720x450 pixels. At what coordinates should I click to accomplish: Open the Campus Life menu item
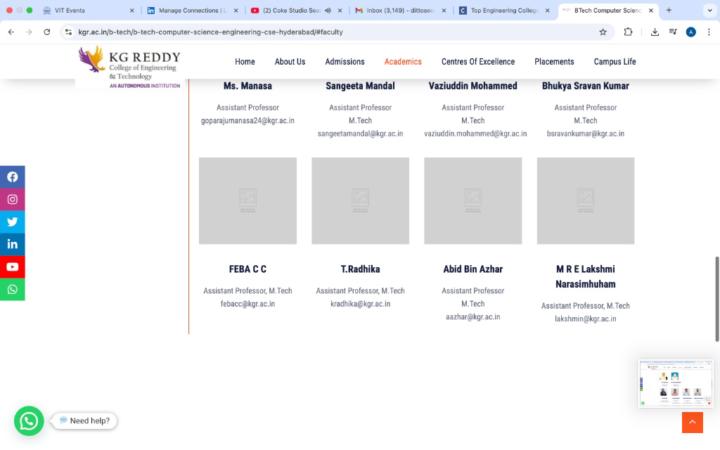click(x=615, y=62)
